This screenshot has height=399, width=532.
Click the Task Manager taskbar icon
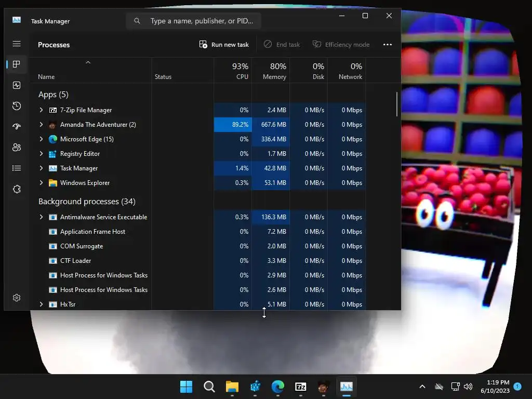tap(347, 387)
